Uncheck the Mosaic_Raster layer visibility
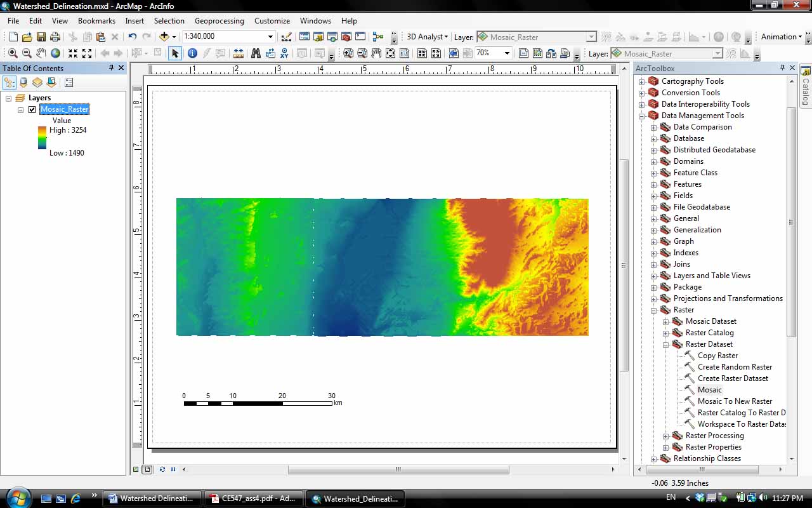812x508 pixels. (32, 109)
